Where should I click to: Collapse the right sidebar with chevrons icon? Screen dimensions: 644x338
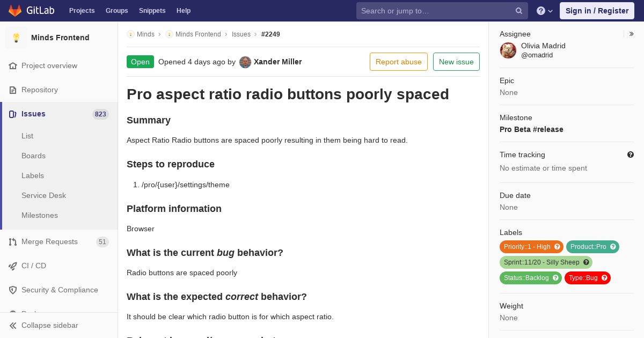tap(632, 34)
